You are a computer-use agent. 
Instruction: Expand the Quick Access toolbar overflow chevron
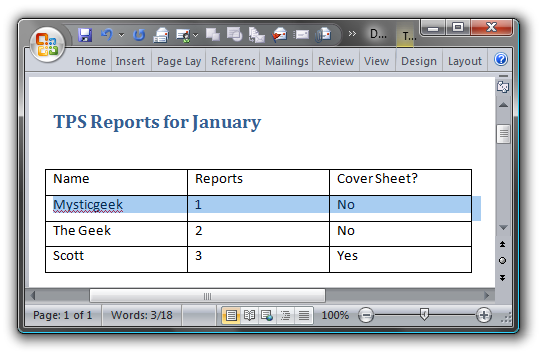coord(352,34)
